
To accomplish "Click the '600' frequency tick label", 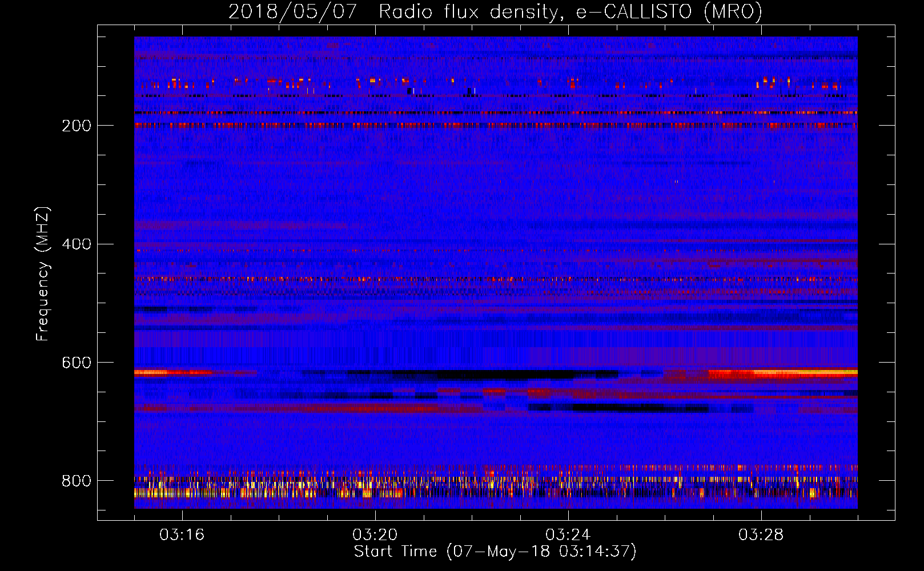I will tap(77, 363).
